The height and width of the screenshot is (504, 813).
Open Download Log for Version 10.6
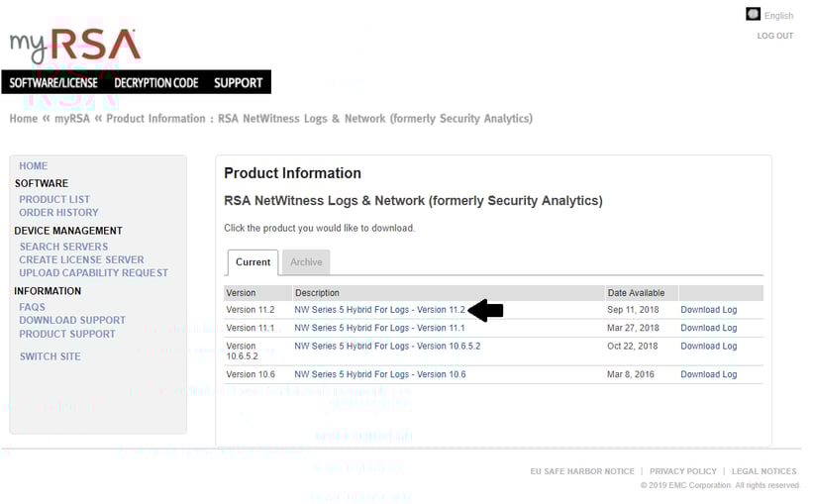(708, 374)
